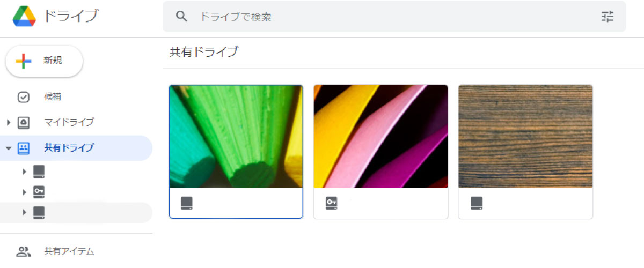
Task: Click the 共有アイテム people icon
Action: point(23,251)
